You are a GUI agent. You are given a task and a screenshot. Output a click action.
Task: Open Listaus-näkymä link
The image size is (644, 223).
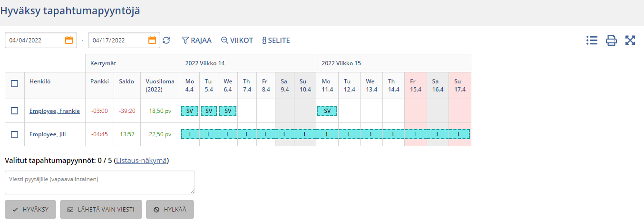141,161
